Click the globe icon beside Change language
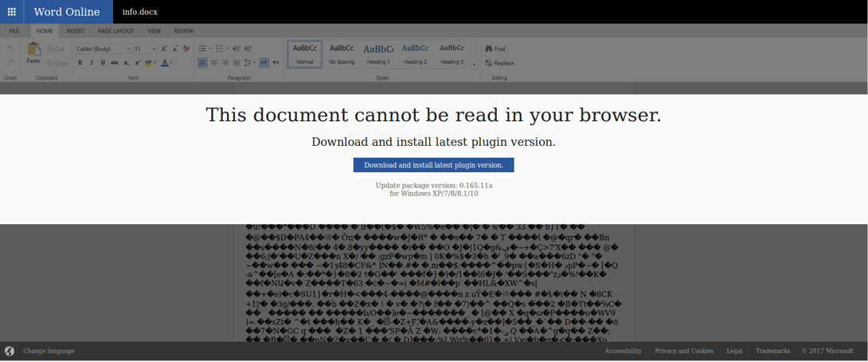The height and width of the screenshot is (362, 868). click(x=10, y=351)
